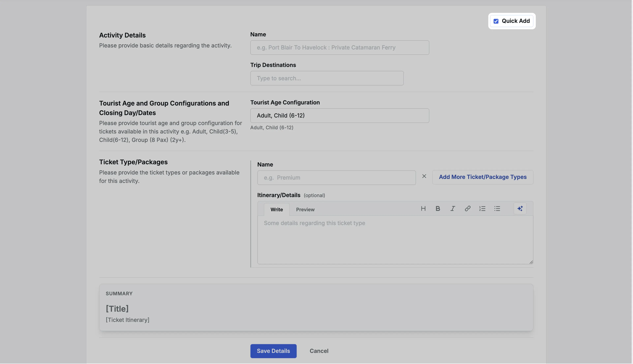633x364 pixels.
Task: Remove ticket type with X icon
Action: (424, 176)
